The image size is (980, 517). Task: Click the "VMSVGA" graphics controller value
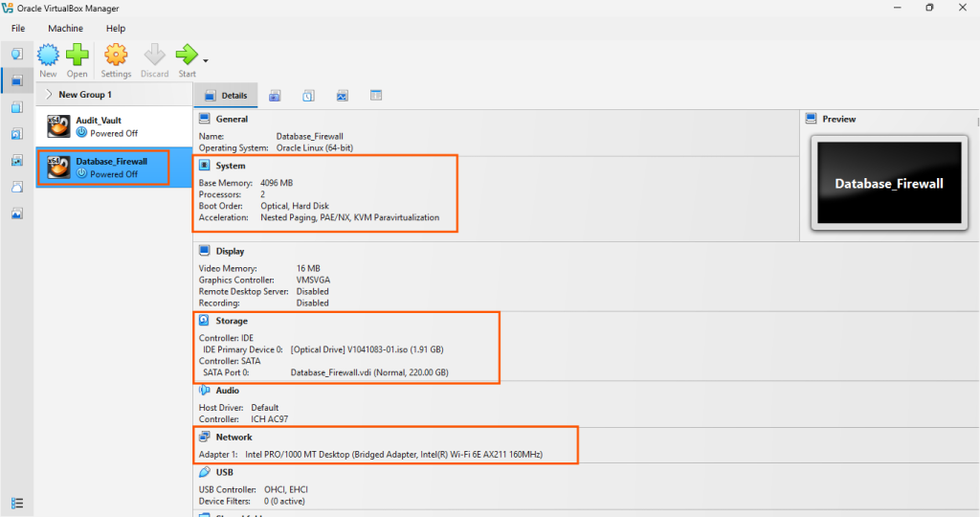coord(313,281)
